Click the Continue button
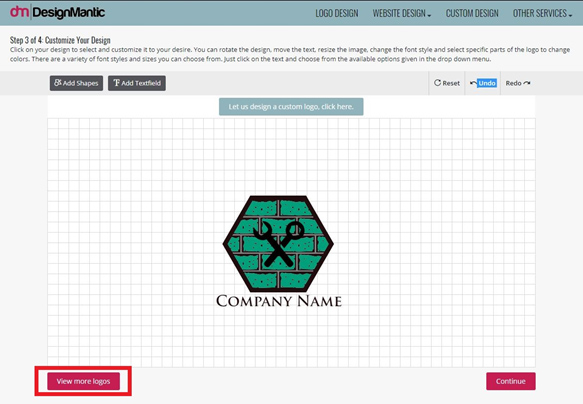Screen dimensions: 583x404 click(511, 381)
